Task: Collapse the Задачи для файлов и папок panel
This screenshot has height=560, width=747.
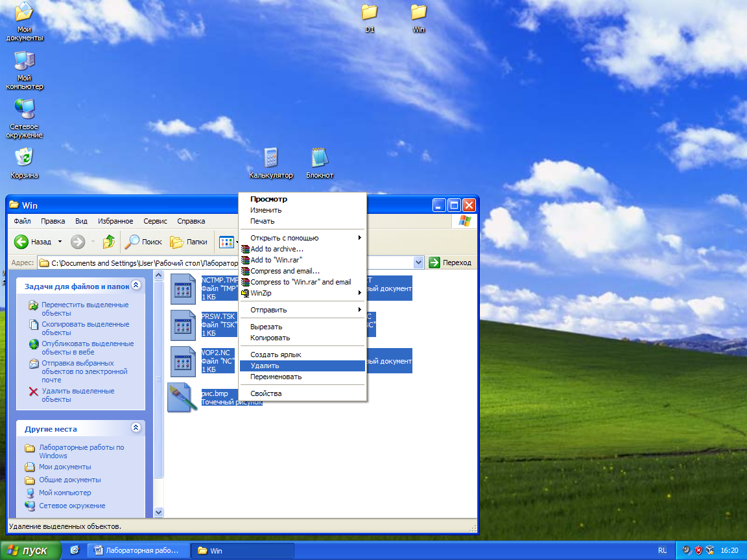Action: (136, 285)
